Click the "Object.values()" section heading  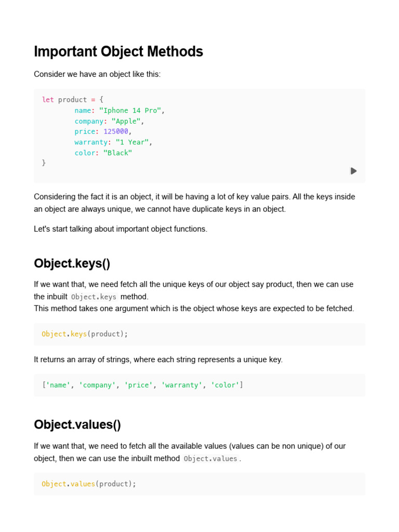pos(77,424)
